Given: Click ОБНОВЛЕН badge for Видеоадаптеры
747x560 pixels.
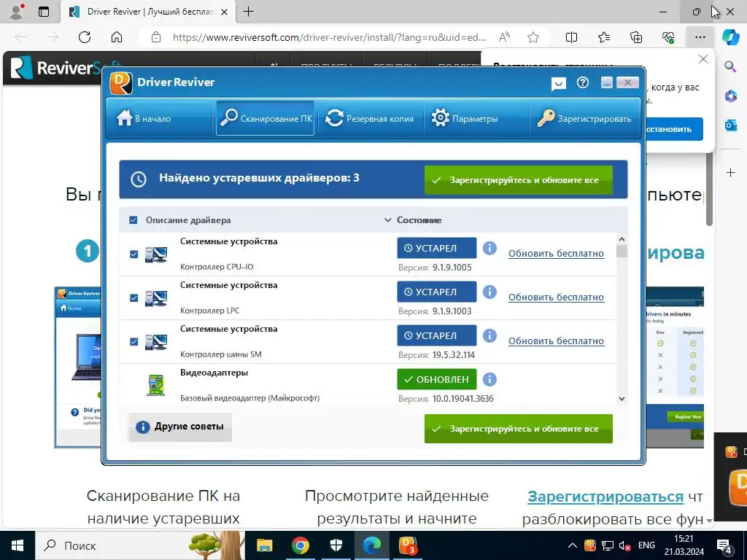Looking at the screenshot, I should (x=436, y=379).
